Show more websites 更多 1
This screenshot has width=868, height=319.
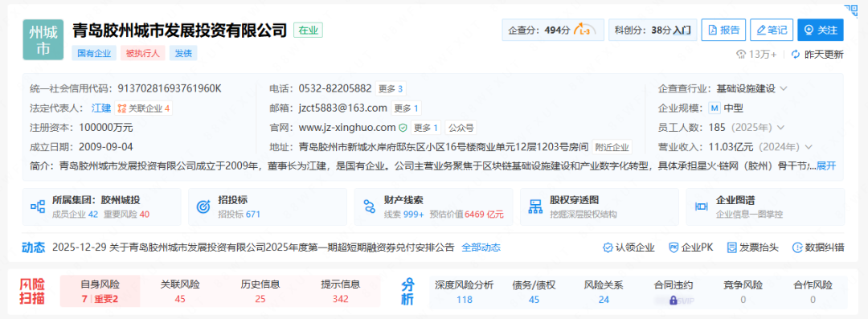426,128
